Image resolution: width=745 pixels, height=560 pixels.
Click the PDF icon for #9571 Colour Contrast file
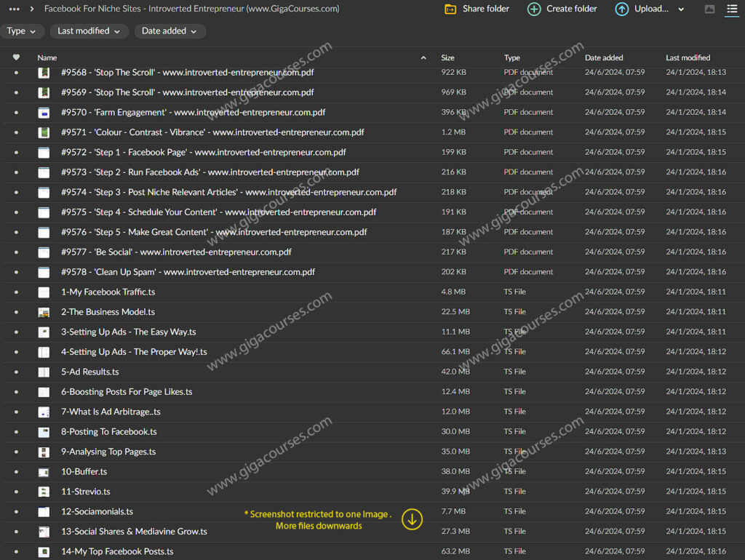click(44, 132)
